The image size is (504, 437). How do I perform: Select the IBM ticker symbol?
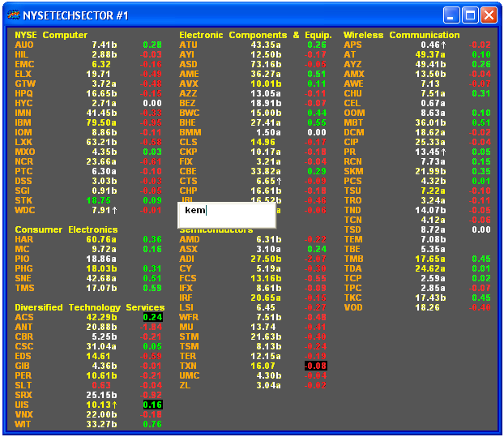[23, 123]
